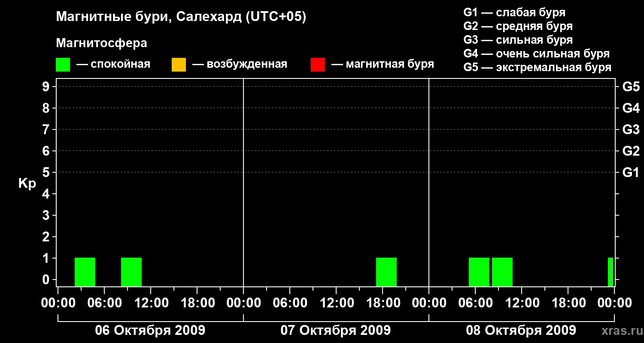Click the green bar near 09:00 on 08 Октября
Screen dimensions: 644x343
pos(502,272)
